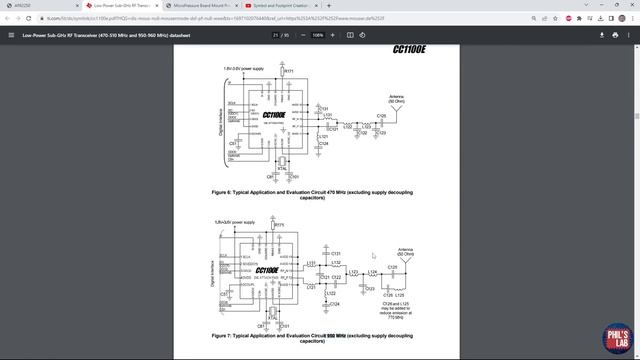Screen dimensions: 640x360
Task: Open the media control toolbar icon
Action: click(x=590, y=18)
